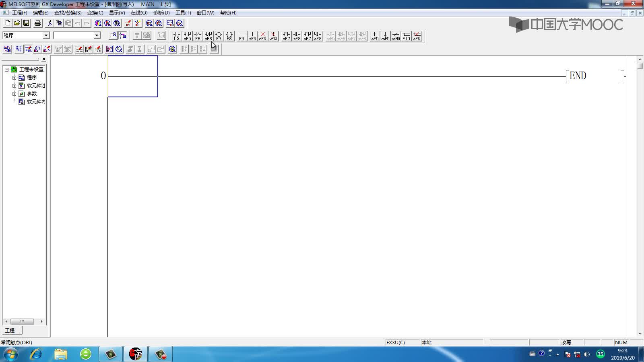The image size is (644, 362).
Task: Select the ladder cursor cell at step 0
Action: point(133,76)
